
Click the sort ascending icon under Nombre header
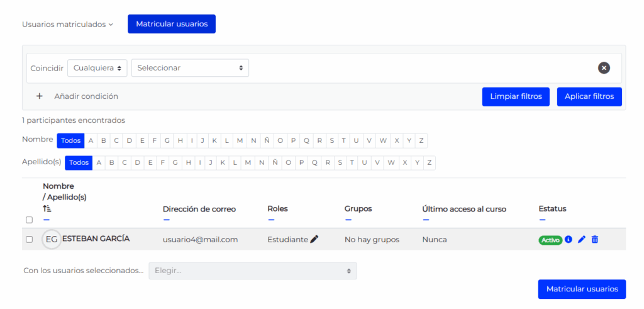pos(47,208)
